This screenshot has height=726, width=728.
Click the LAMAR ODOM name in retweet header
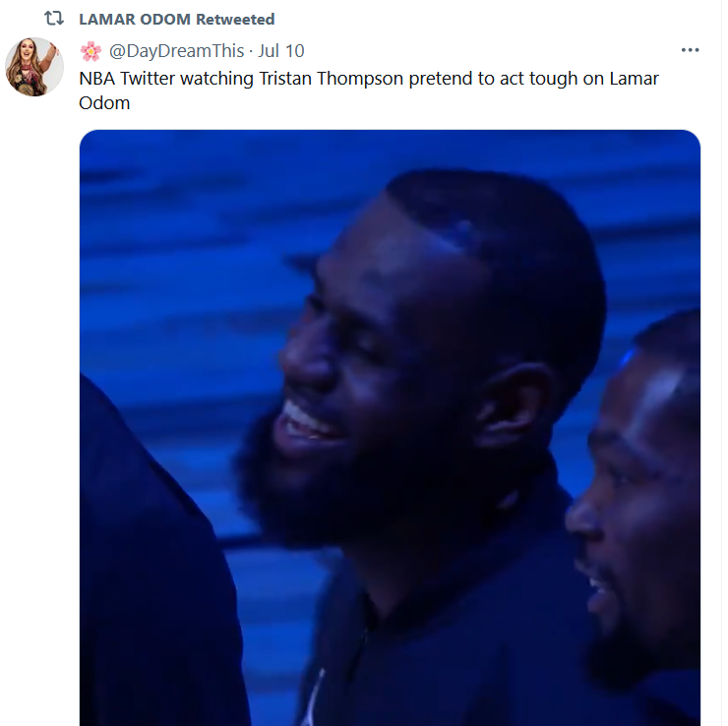(135, 19)
